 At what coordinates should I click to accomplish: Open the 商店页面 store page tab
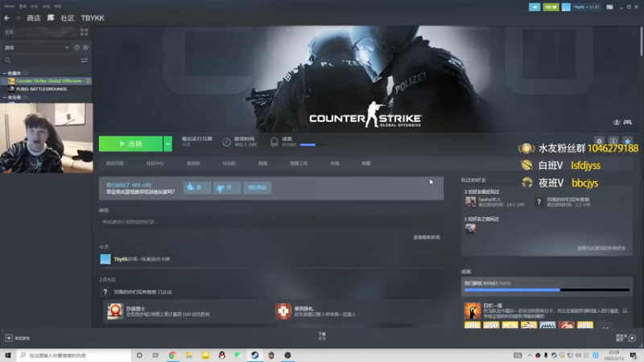point(115,163)
